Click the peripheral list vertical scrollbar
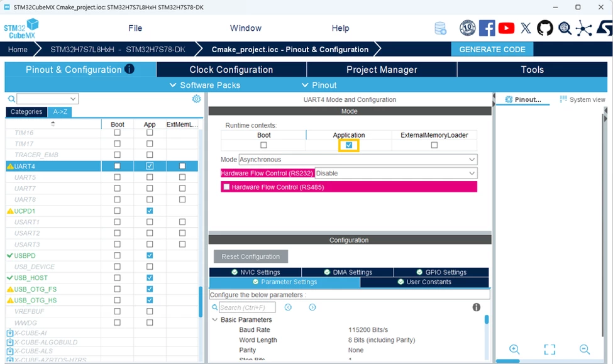Viewport: 613px width, 364px height. (x=201, y=302)
